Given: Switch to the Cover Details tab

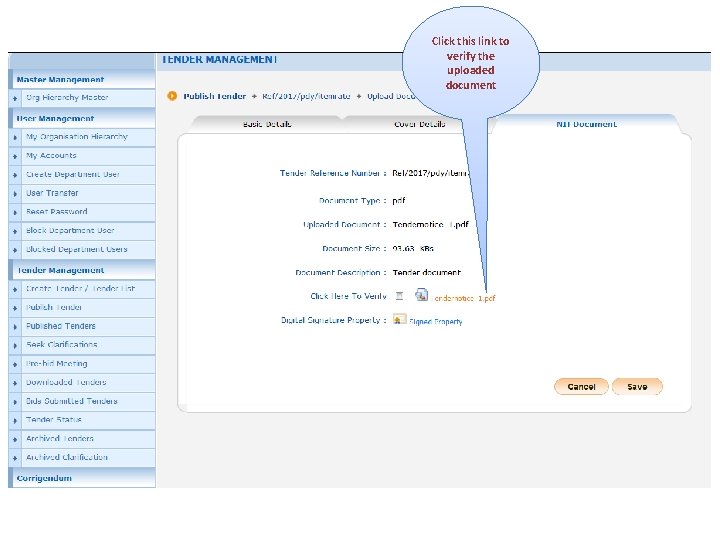Looking at the screenshot, I should 419,124.
